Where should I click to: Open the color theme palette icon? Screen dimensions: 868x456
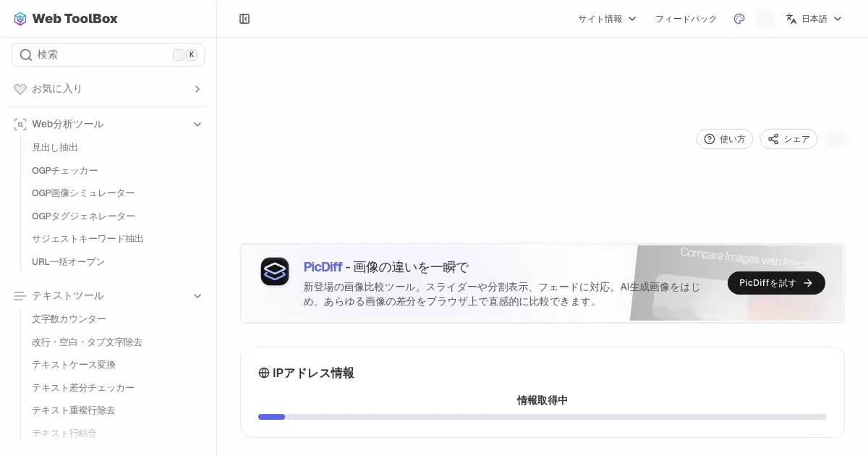pos(739,19)
